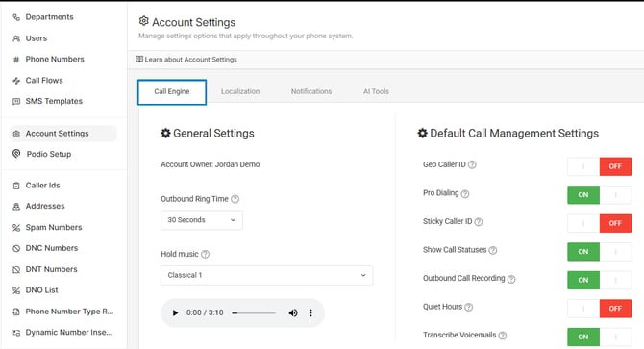Click the SMS Templates sidebar icon
This screenshot has width=644, height=349.
tap(16, 101)
